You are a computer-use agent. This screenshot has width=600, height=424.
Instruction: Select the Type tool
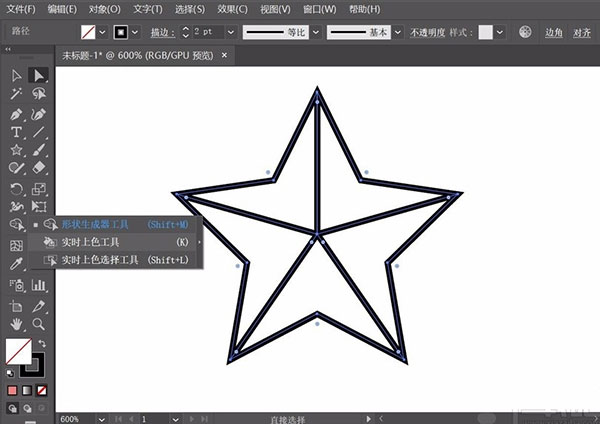(17, 132)
